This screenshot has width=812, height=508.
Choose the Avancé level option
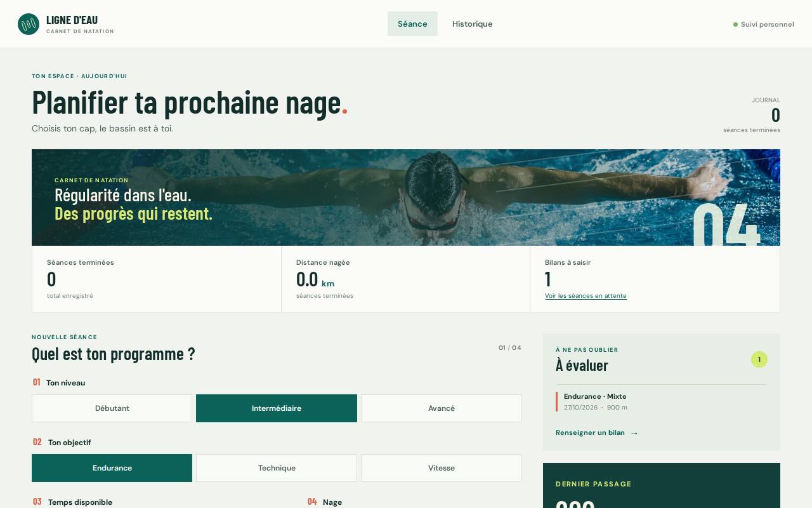(441, 408)
